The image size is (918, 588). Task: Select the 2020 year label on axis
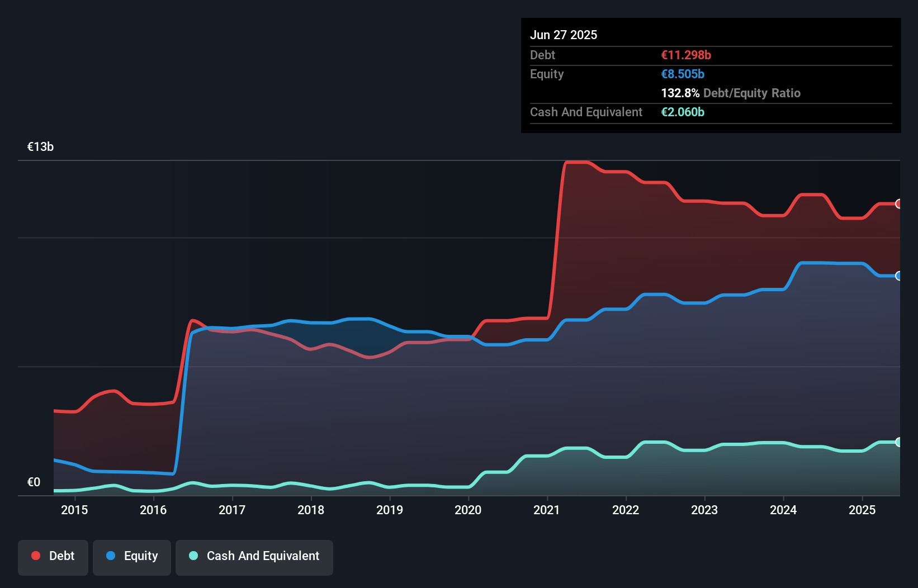[469, 510]
